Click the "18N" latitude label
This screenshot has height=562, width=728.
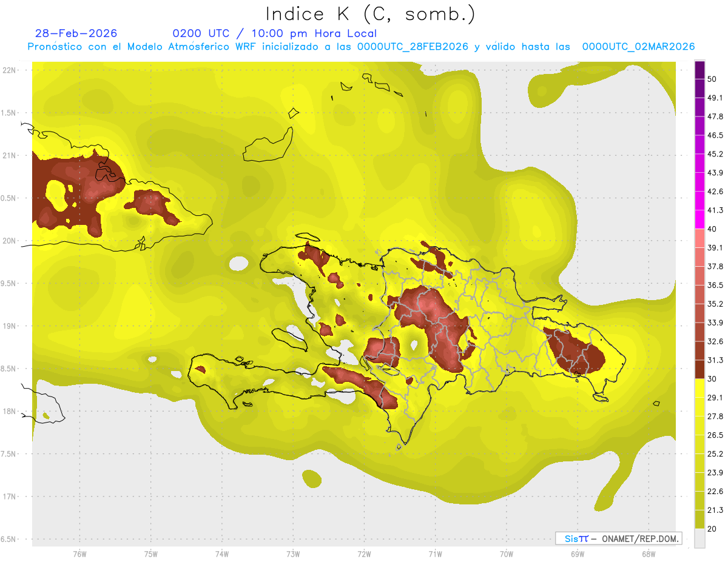[10, 411]
